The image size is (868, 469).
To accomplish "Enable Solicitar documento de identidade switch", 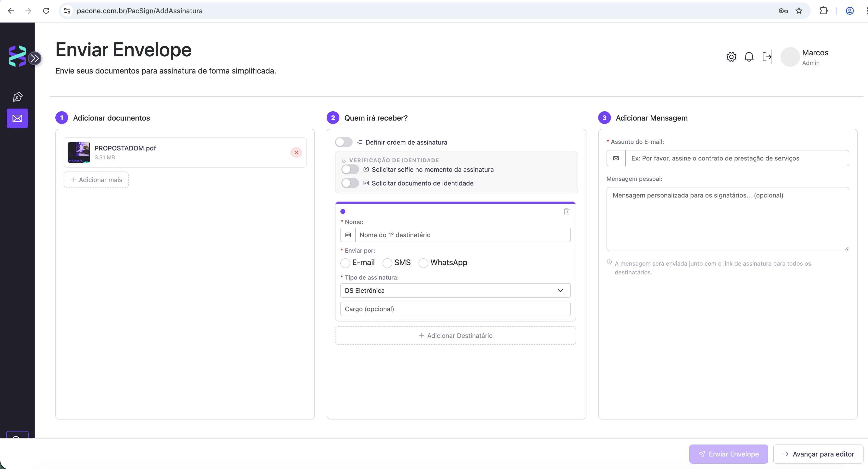I will coord(350,183).
